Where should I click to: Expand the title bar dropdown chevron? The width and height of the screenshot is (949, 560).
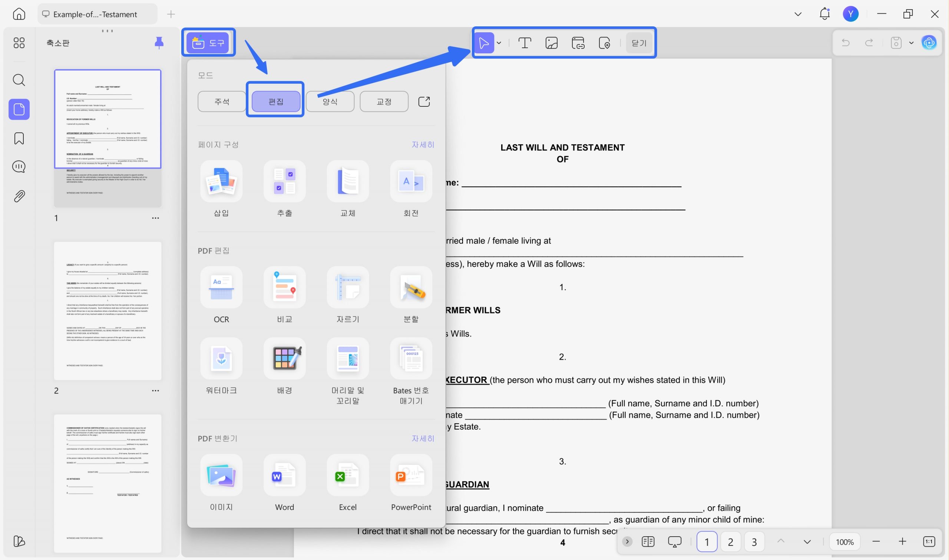[798, 14]
